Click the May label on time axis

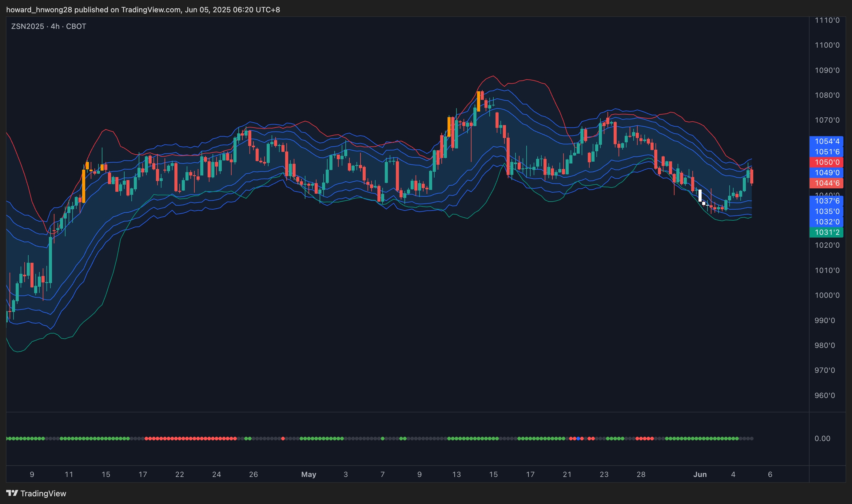tap(309, 474)
